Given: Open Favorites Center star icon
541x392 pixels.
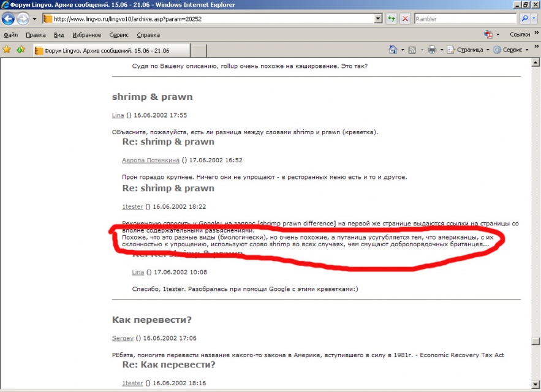Looking at the screenshot, I should (7, 50).
